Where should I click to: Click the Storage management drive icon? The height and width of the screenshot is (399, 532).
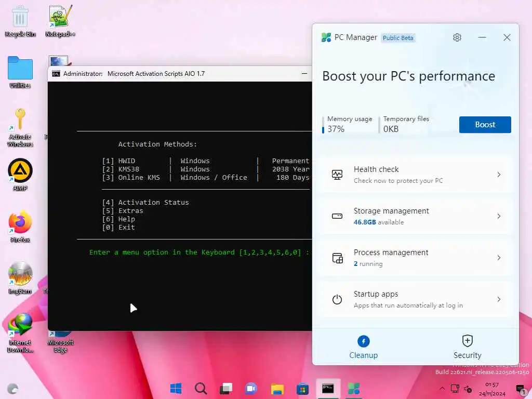(337, 216)
